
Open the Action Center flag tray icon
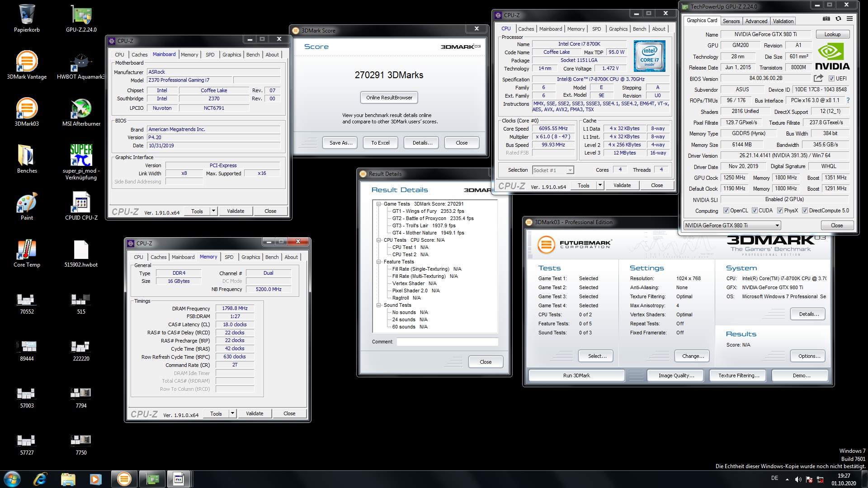coord(809,479)
